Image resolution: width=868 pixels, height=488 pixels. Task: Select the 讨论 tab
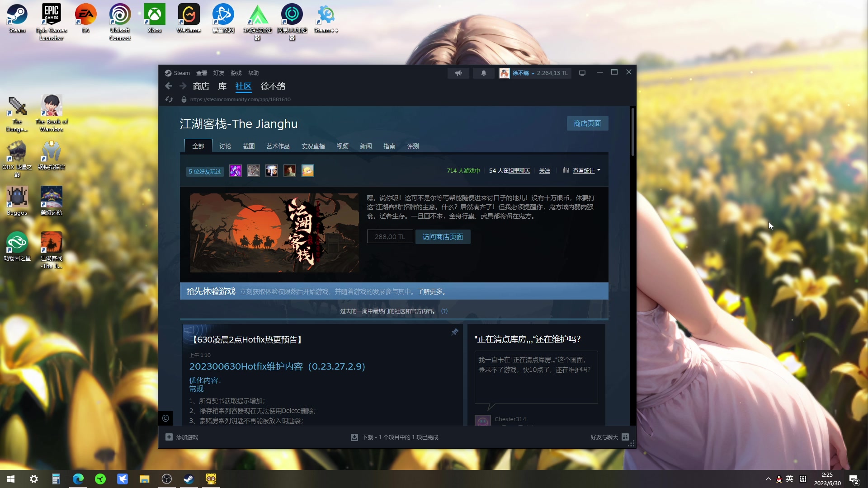coord(225,146)
